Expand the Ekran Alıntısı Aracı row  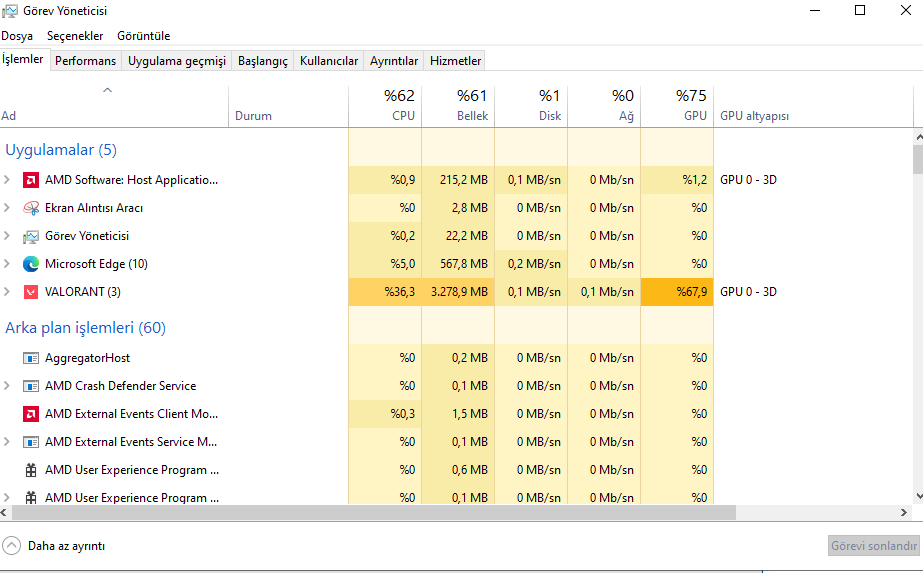point(7,207)
